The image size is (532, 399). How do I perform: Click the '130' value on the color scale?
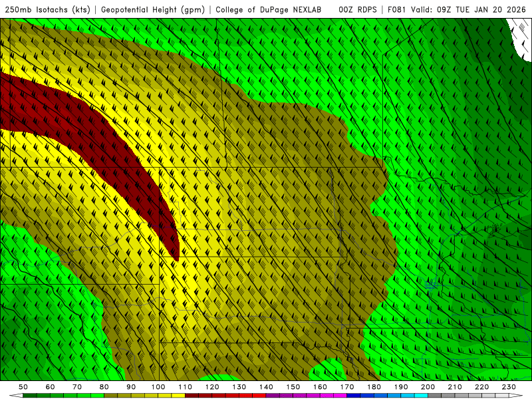239,387
